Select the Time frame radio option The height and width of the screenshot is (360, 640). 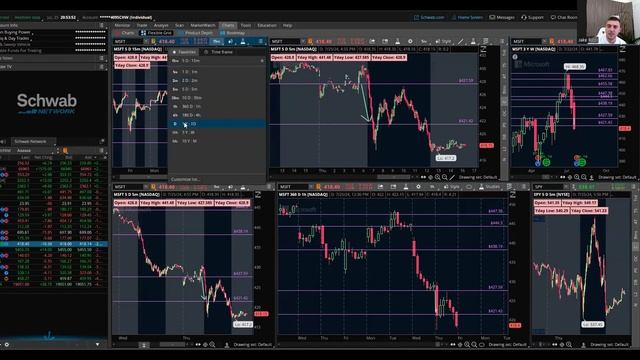pyautogui.click(x=218, y=52)
